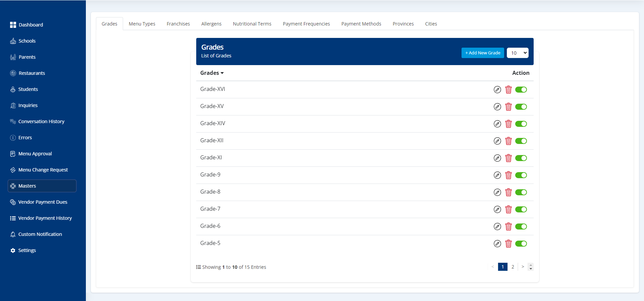Click the Conversation History chat icon
644x301 pixels.
pyautogui.click(x=13, y=121)
